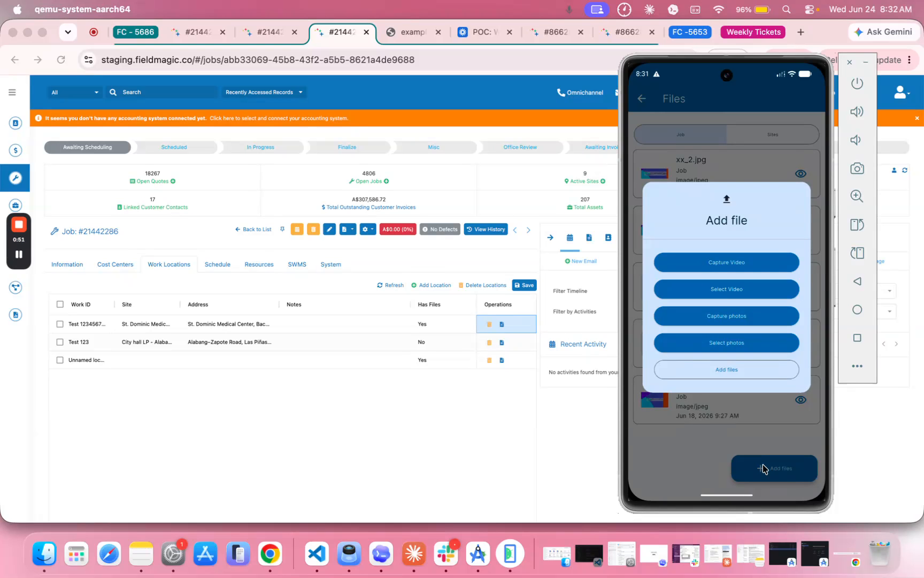Open the Cost Centers tab
The image size is (924, 578).
(115, 264)
